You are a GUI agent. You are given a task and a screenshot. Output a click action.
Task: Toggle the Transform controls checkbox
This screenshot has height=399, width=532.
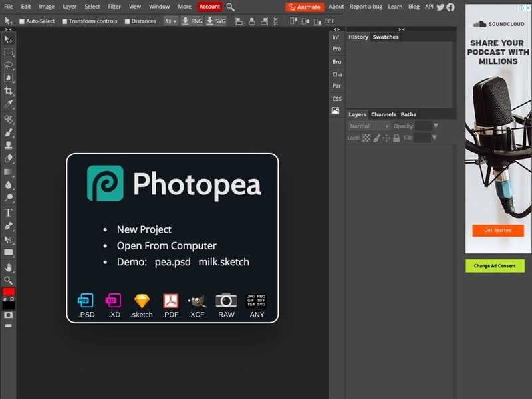click(x=65, y=21)
